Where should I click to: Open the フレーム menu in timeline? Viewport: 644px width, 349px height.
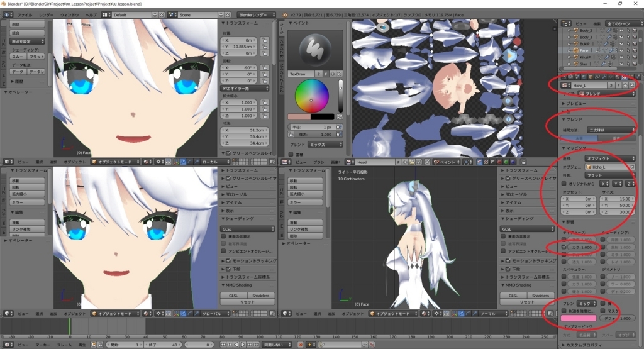[x=64, y=345]
